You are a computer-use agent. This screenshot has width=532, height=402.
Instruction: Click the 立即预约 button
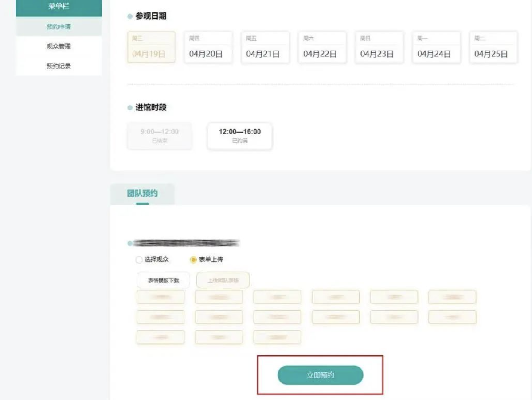click(320, 375)
